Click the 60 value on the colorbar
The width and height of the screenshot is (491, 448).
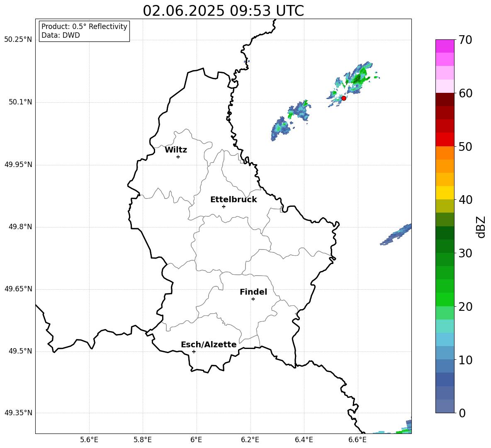pyautogui.click(x=465, y=93)
